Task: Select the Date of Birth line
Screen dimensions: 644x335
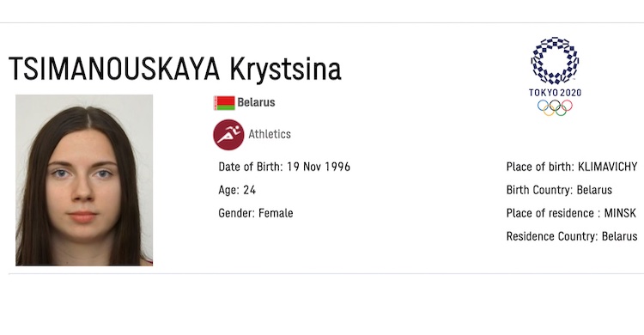Action: 284,167
